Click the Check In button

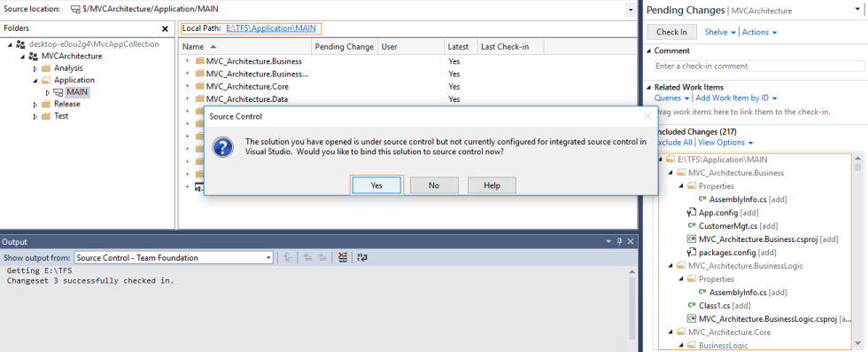point(671,32)
